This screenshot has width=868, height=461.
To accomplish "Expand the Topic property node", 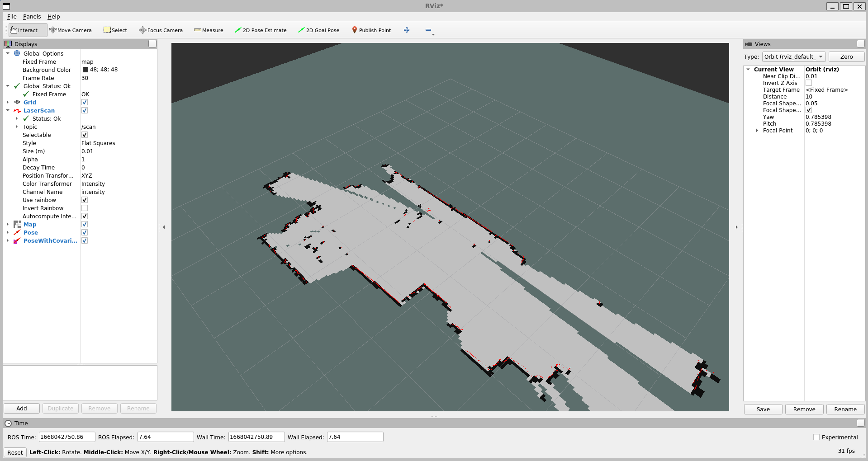I will (x=17, y=127).
